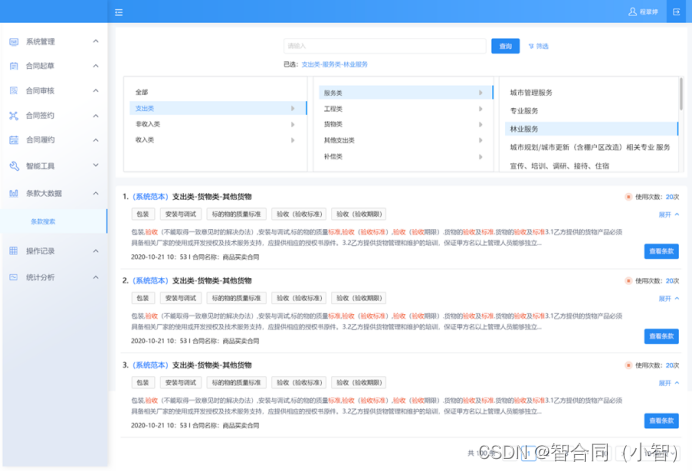Select 专业服务 in third column
This screenshot has width=693, height=472.
point(524,111)
